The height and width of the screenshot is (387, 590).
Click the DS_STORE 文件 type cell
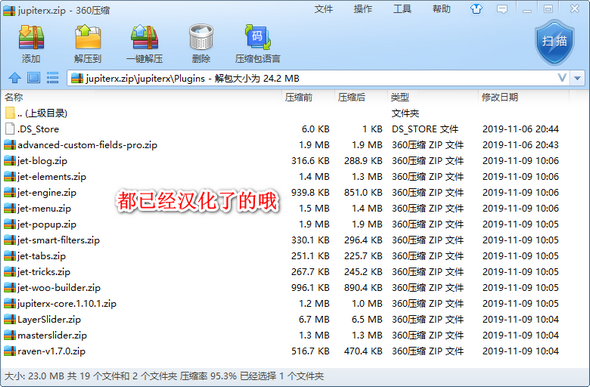pyautogui.click(x=425, y=129)
